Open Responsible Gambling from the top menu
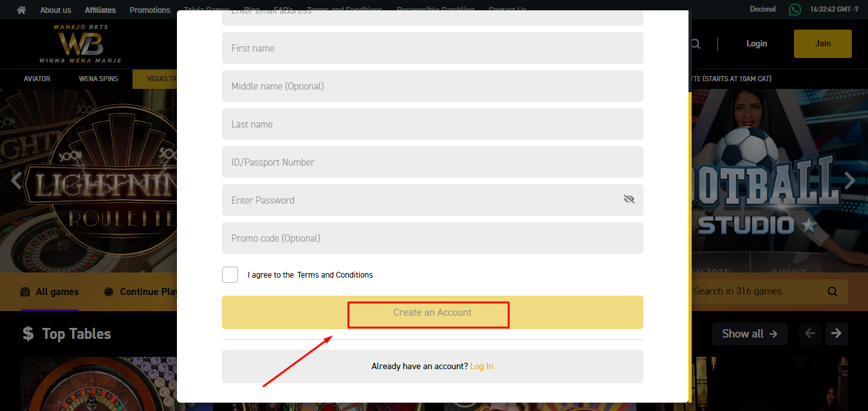The image size is (868, 411). [436, 10]
